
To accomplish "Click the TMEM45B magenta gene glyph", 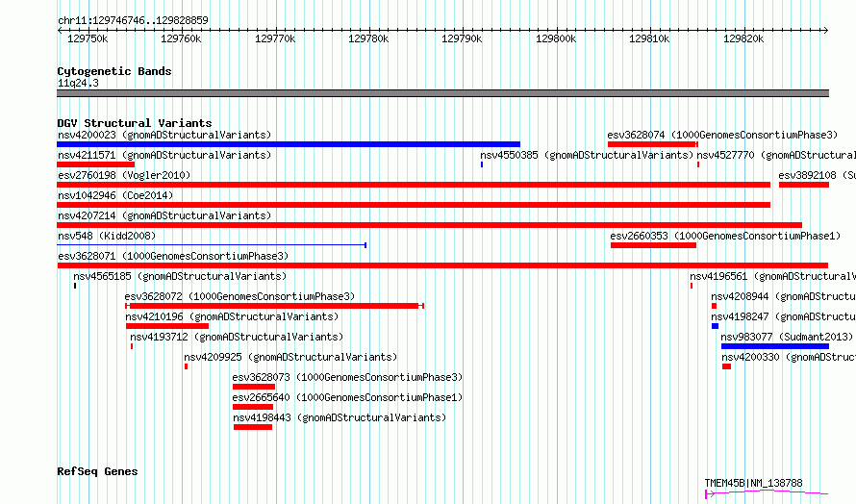I will 767,493.
